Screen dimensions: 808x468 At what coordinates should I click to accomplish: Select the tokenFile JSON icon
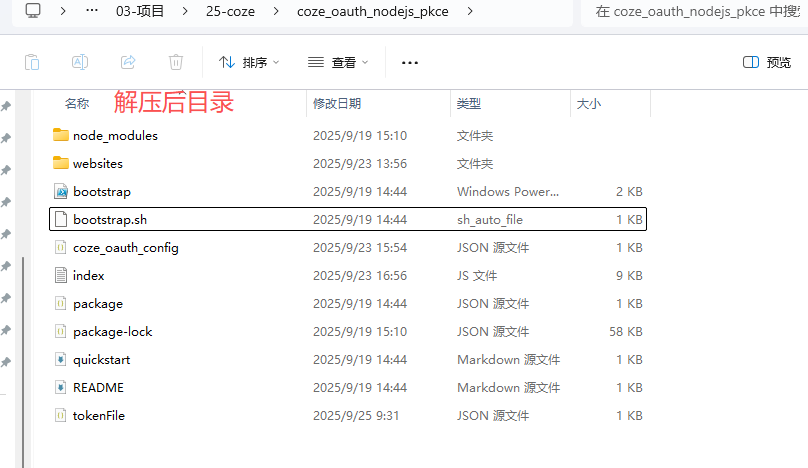click(61, 415)
